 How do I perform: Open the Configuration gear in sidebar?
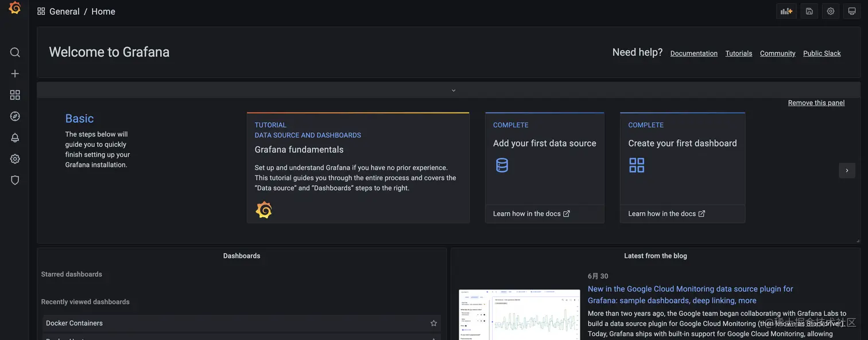[x=15, y=159]
